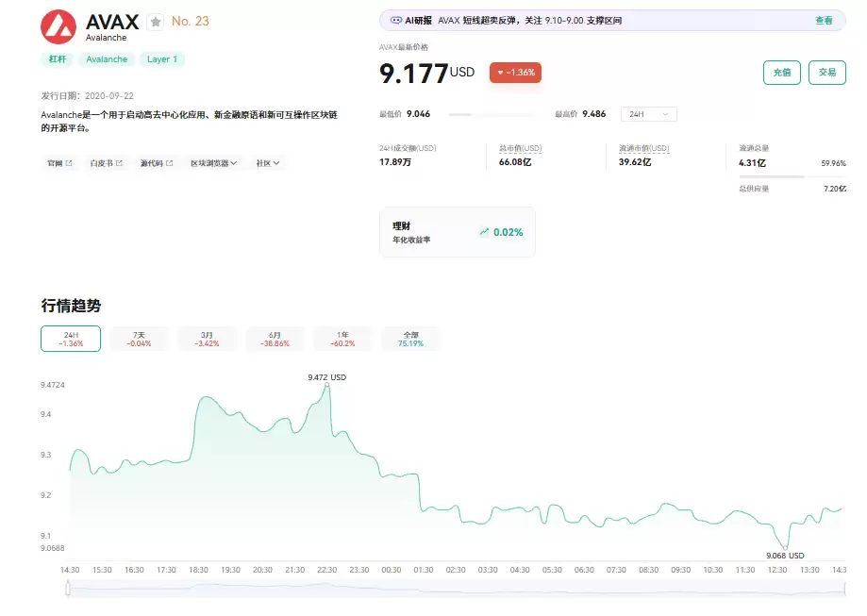Open the 官网 external link
Screen dimensions: 867x616
(59, 163)
